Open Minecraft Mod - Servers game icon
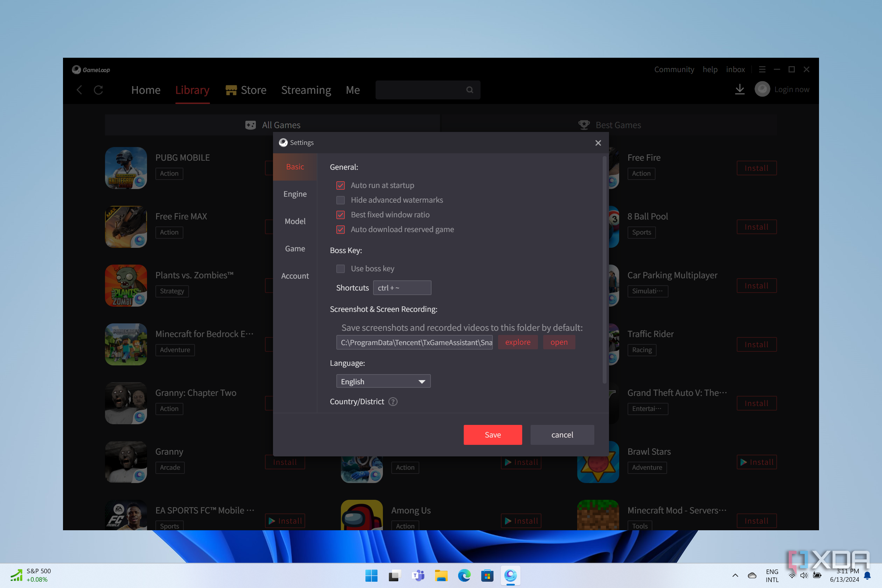The image size is (882, 588). [598, 515]
